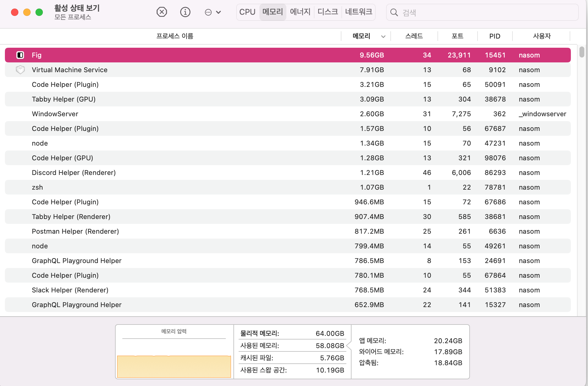This screenshot has height=386, width=588.
Task: Switch to the 에너지 tab
Action: (x=300, y=12)
